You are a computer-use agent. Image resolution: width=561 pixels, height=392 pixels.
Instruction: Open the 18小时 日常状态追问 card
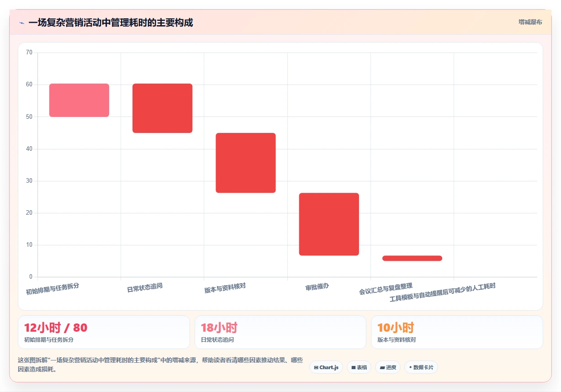tap(280, 332)
